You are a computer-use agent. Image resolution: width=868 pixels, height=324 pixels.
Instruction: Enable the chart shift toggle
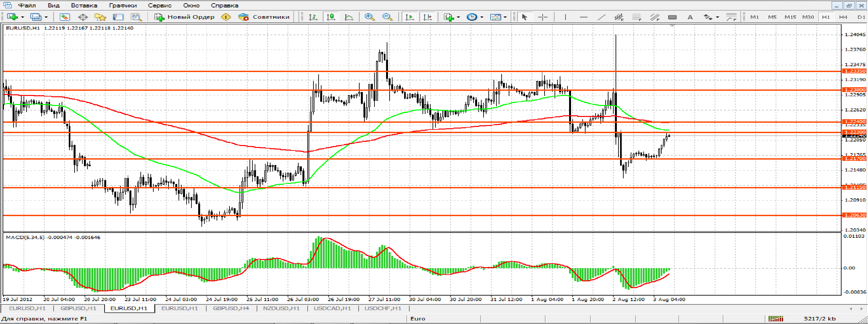(428, 17)
